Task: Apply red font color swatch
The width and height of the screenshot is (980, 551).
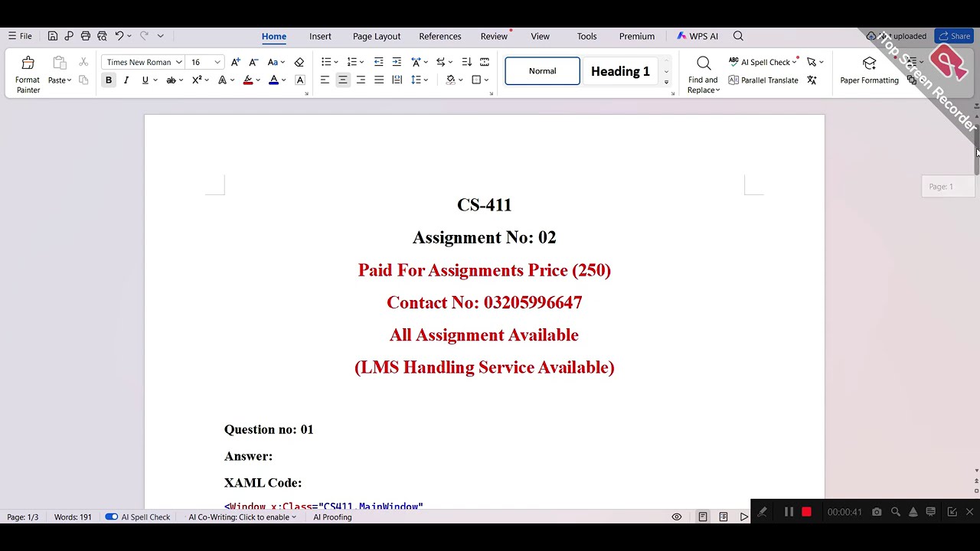Action: (x=248, y=80)
